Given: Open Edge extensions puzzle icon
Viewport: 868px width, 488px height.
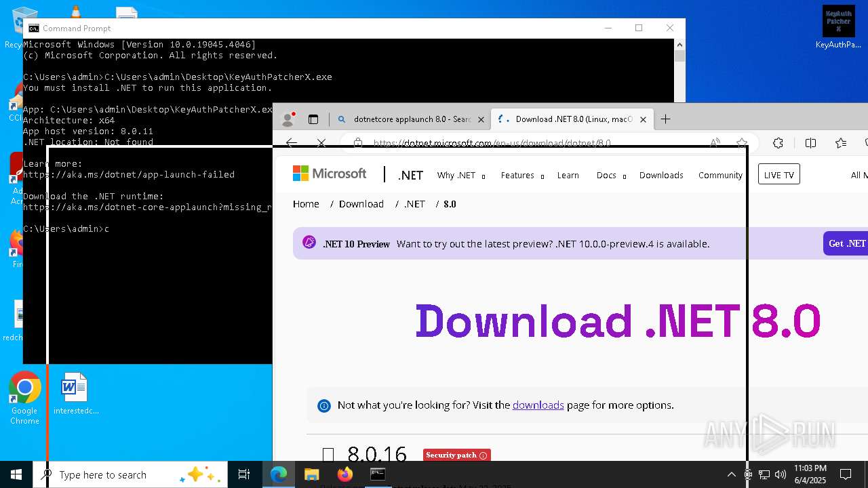Looking at the screenshot, I should [778, 143].
